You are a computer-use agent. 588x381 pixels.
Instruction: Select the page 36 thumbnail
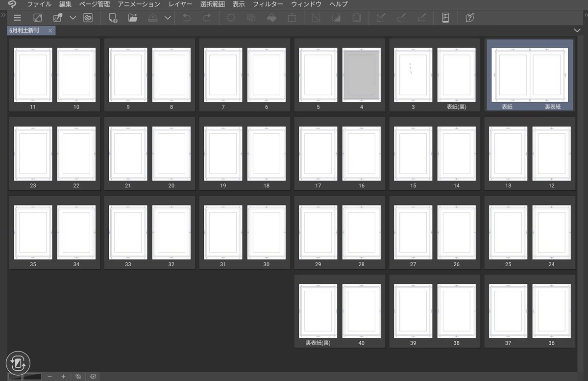(x=551, y=311)
